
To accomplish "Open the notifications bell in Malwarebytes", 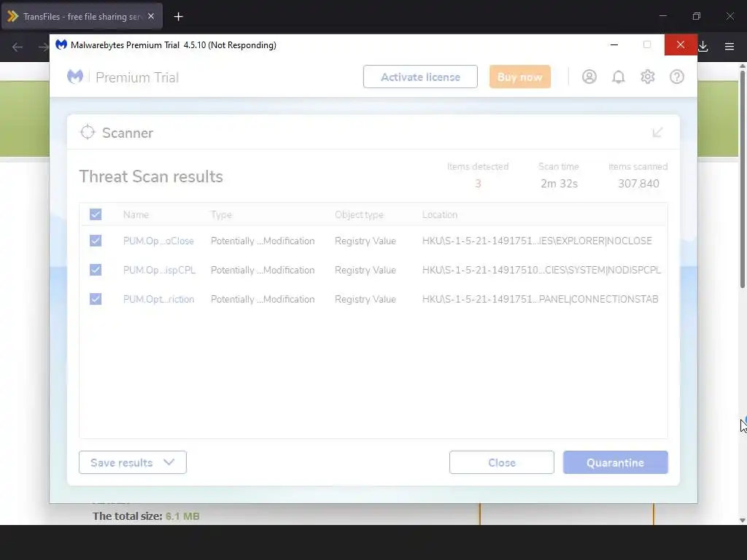I will tap(618, 77).
